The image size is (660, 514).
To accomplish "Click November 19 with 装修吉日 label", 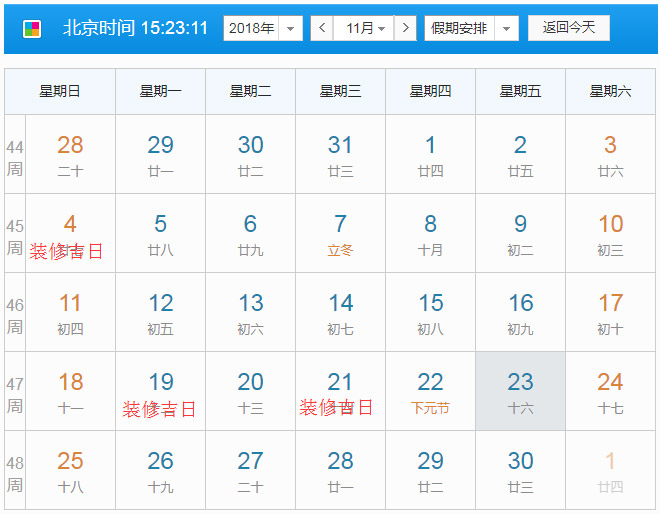I will point(160,391).
